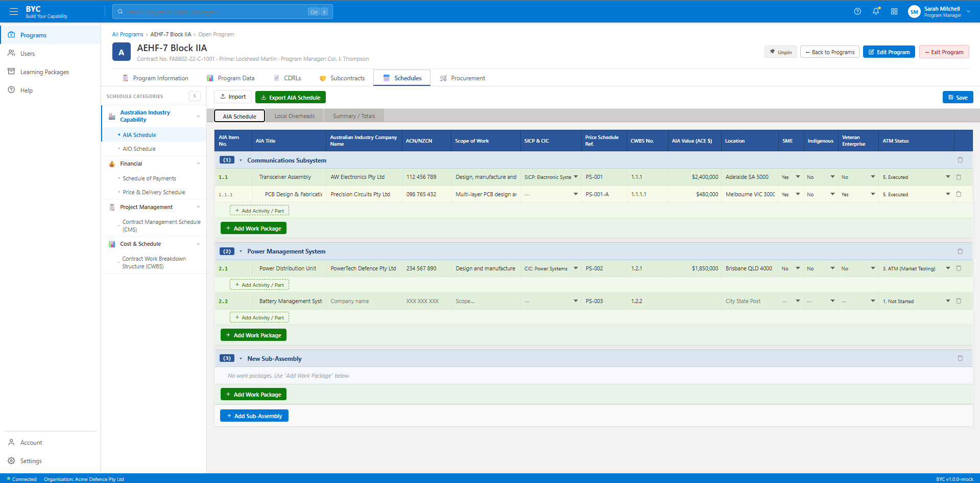The height and width of the screenshot is (483, 980).
Task: Open the hamburger navigation menu
Action: [x=14, y=11]
